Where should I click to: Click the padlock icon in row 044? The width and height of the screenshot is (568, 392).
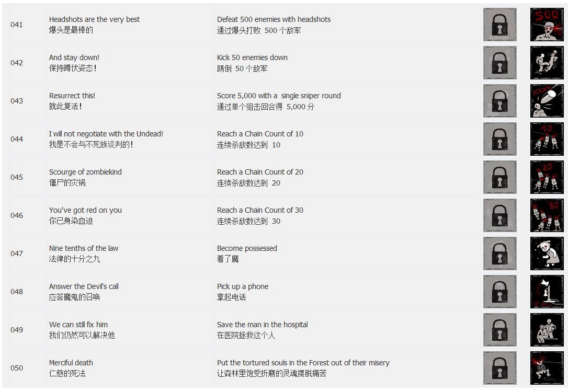click(500, 139)
